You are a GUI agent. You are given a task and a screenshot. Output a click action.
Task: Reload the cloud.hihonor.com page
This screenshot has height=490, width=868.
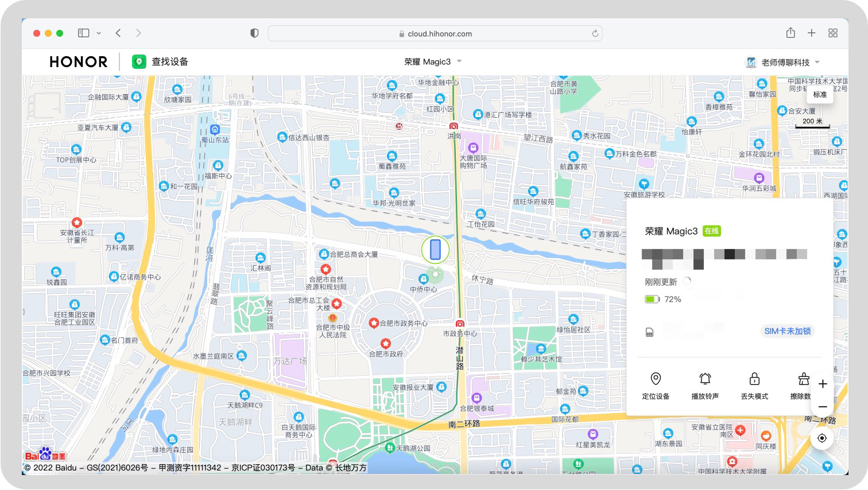point(595,33)
